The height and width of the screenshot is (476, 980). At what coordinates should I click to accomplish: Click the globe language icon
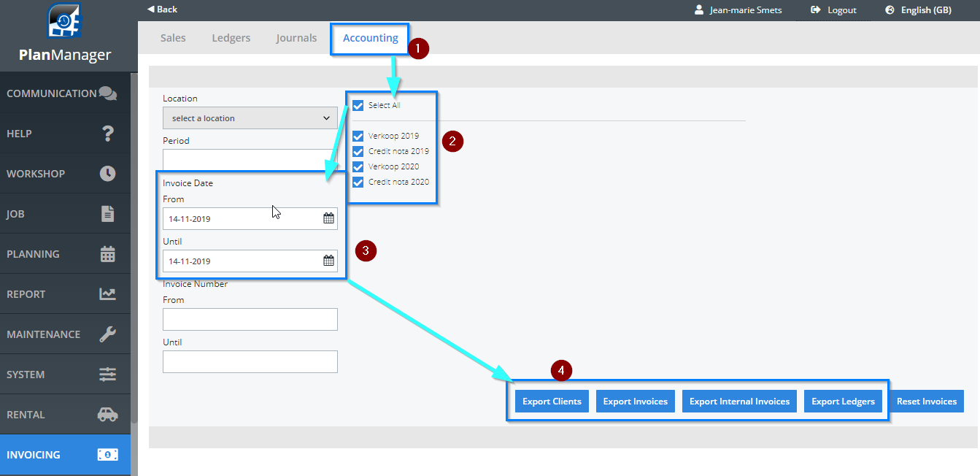(x=890, y=10)
